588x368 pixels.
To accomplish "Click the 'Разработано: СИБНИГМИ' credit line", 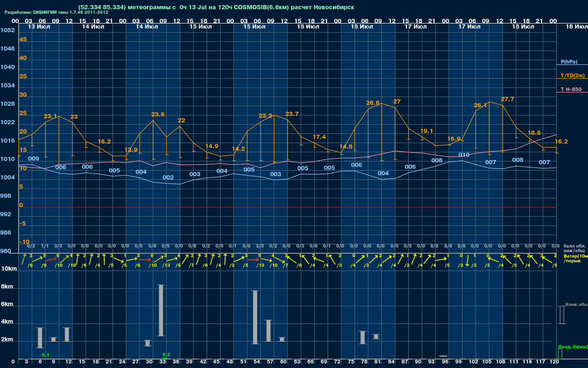I will pyautogui.click(x=57, y=12).
